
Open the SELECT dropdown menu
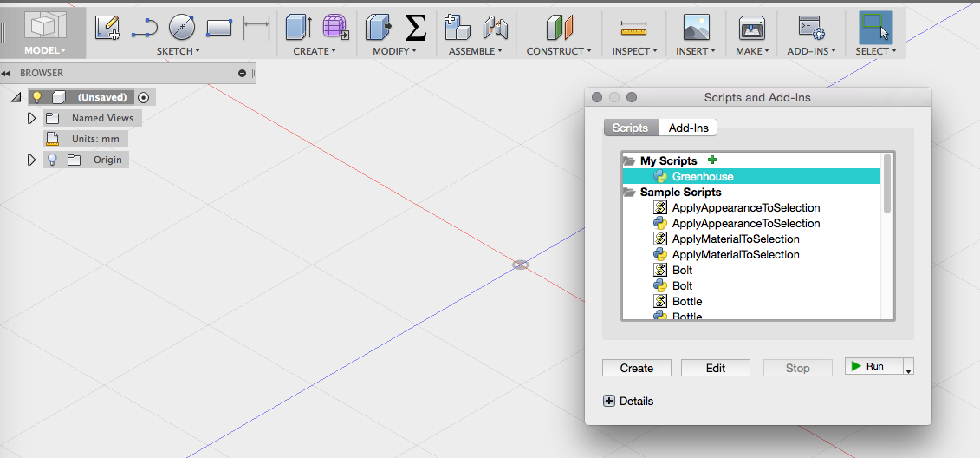876,51
